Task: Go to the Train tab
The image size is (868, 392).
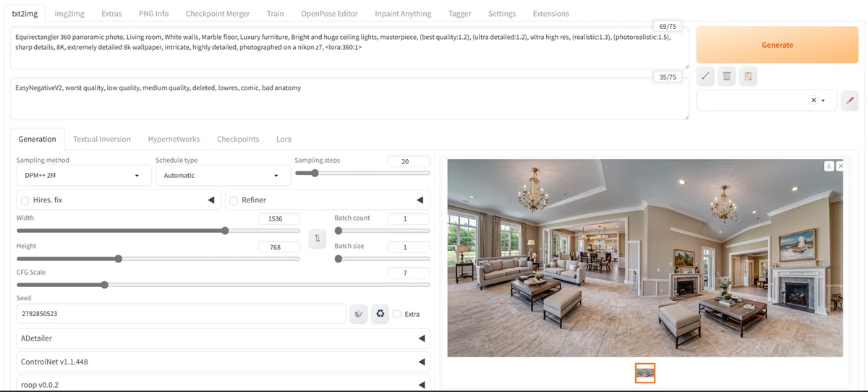Action: (275, 14)
